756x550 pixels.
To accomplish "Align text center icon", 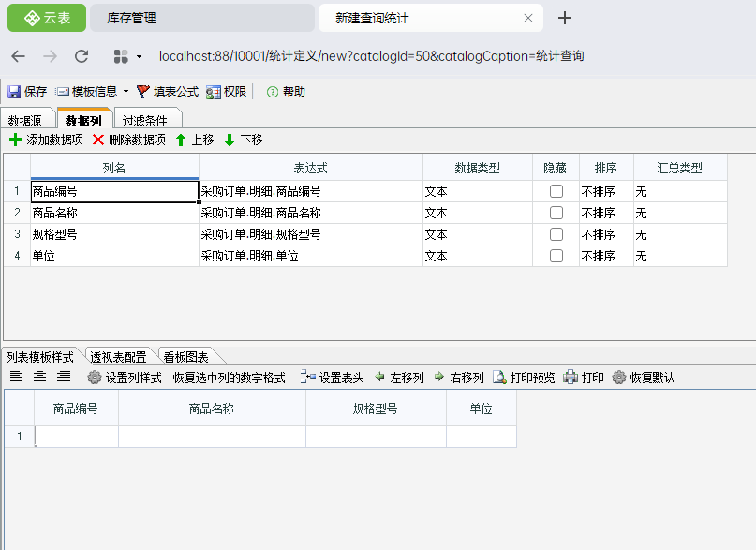I will tap(40, 377).
